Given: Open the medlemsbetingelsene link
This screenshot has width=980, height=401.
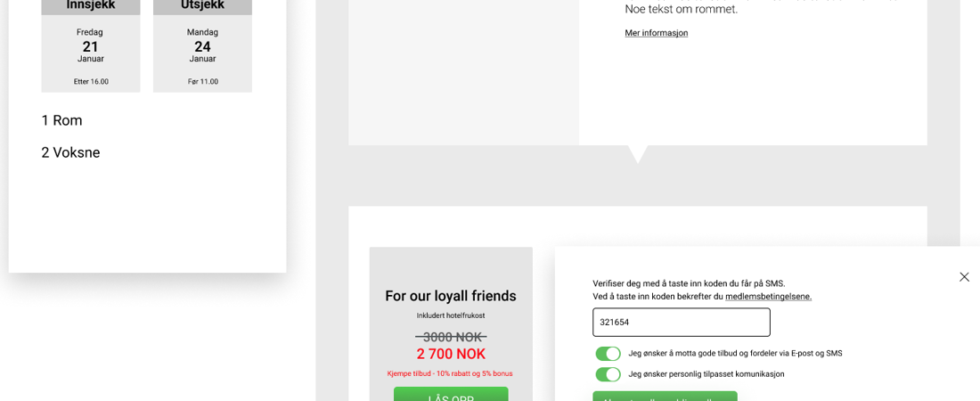Looking at the screenshot, I should 768,297.
